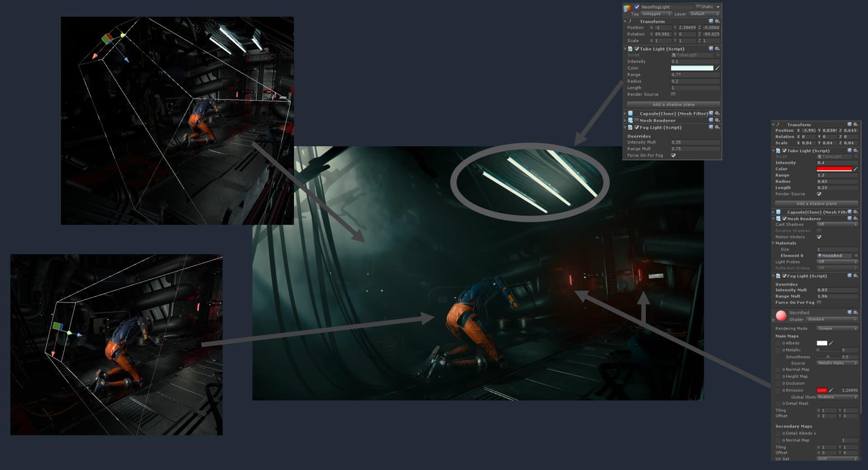Viewport: 868px width, 470px height.
Task: Open the Shader dropdown showing Standard
Action: [832, 319]
